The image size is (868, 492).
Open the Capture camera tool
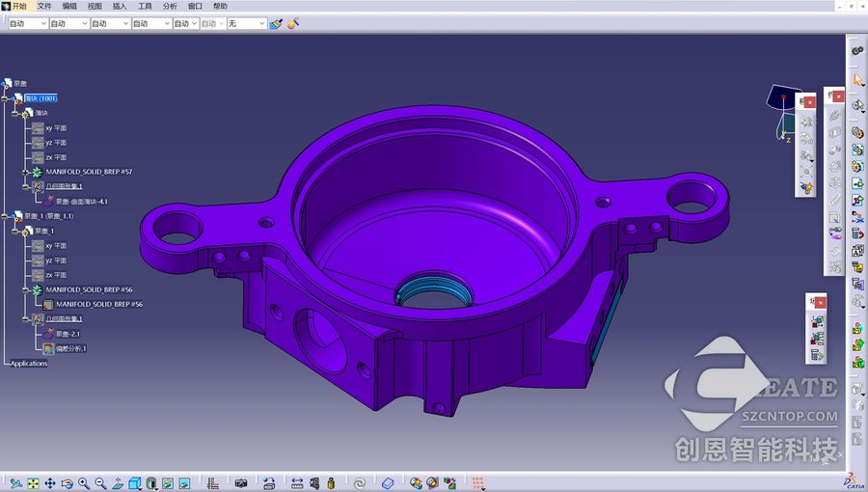tap(241, 483)
